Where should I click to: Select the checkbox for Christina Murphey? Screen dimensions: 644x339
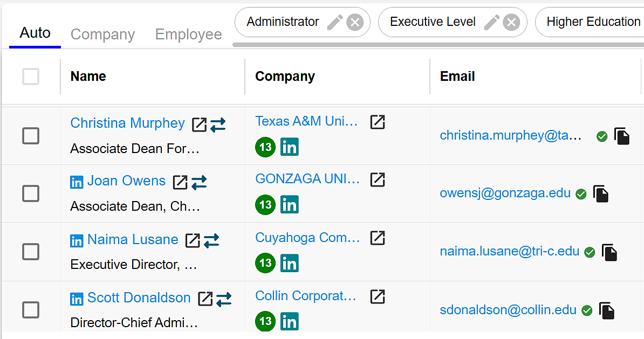(31, 135)
